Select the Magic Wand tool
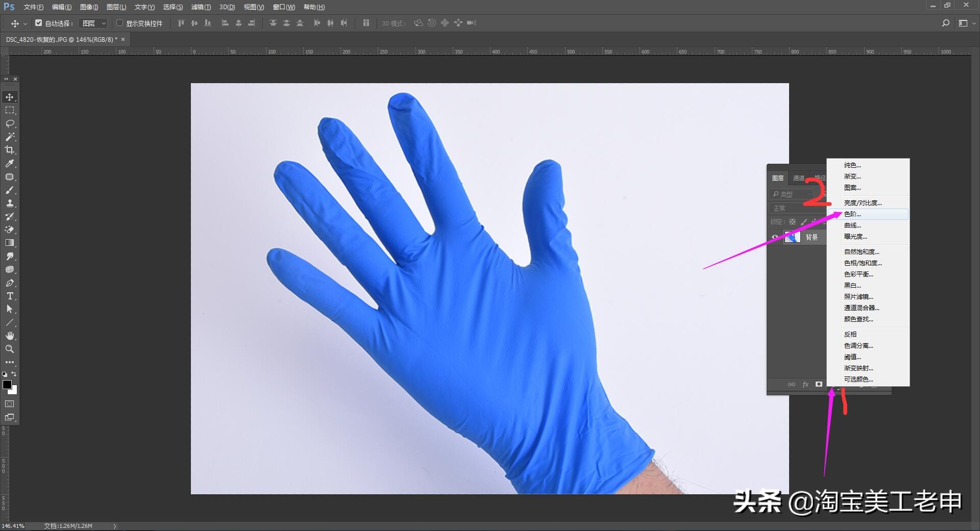 click(x=10, y=137)
